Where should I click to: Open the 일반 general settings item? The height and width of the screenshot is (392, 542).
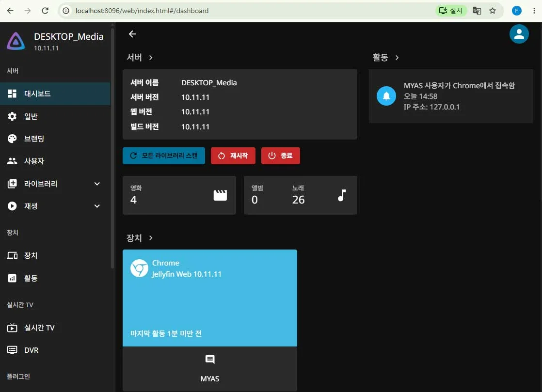pyautogui.click(x=55, y=116)
